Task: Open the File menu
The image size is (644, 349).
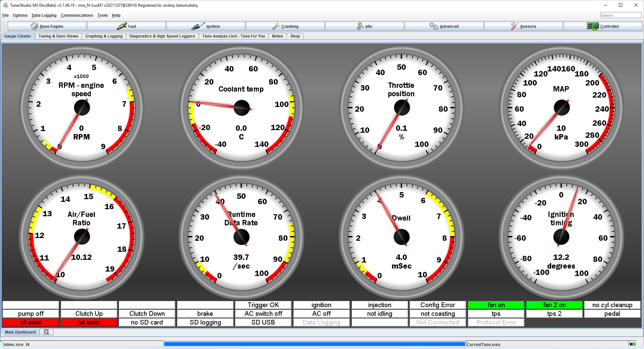Action: (x=5, y=15)
